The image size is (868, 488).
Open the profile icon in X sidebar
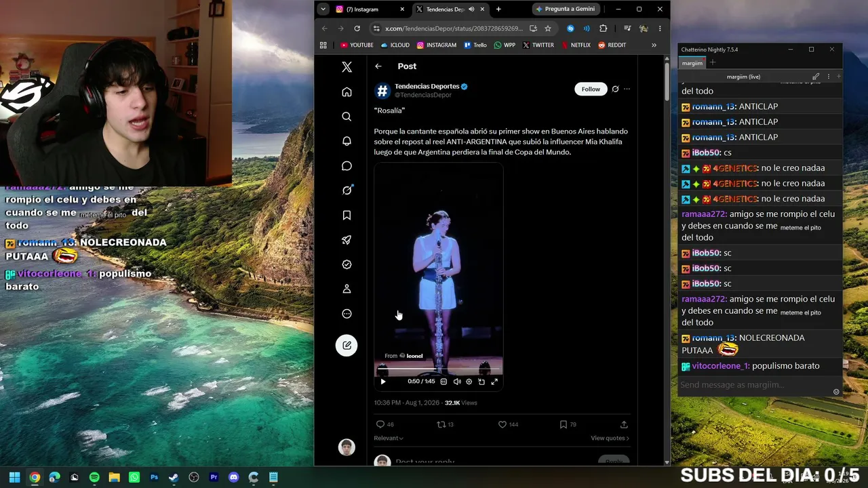click(347, 289)
